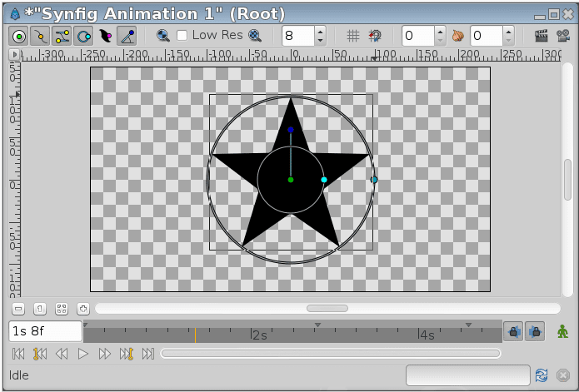This screenshot has height=392, width=579.
Task: Toggle the green animation mode icon
Action: point(562,331)
